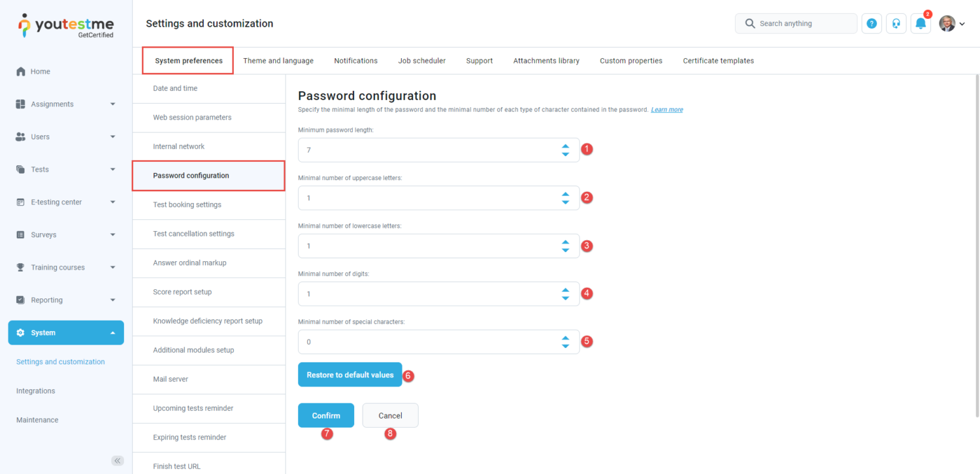980x474 pixels.
Task: Switch to the Theme and language tab
Action: click(x=278, y=60)
